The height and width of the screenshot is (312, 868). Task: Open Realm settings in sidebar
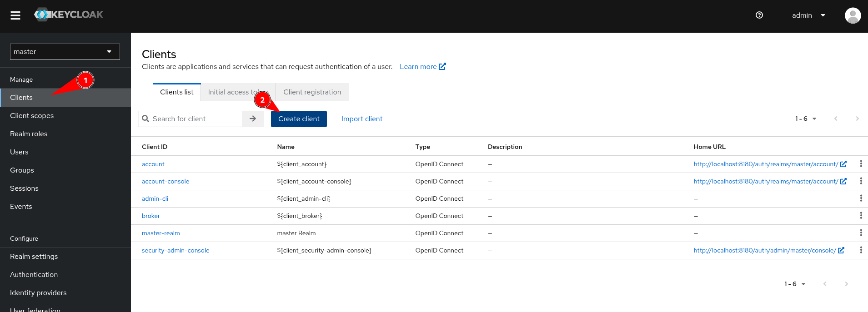click(x=65, y=257)
